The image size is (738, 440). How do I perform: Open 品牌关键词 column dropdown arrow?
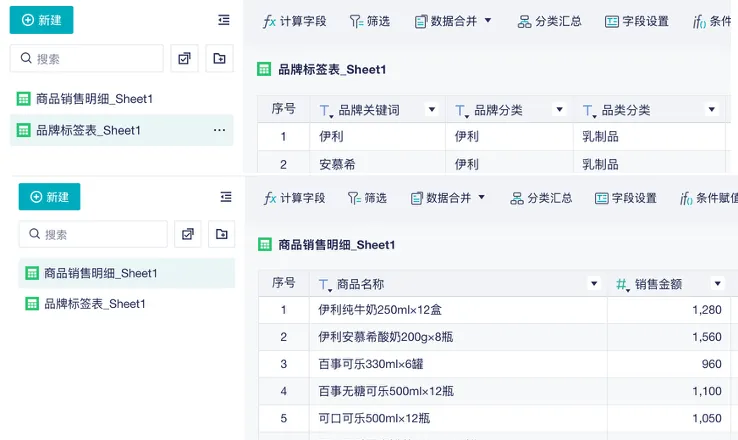431,110
